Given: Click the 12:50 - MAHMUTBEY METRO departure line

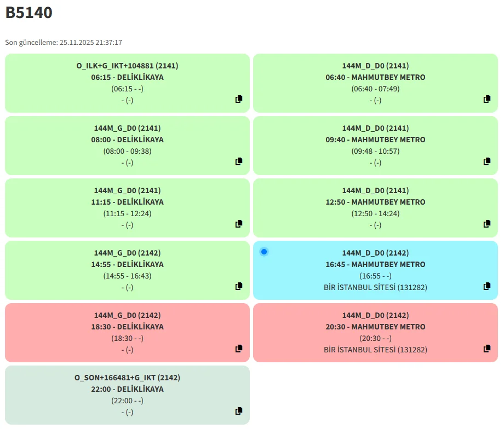Looking at the screenshot, I should [375, 202].
